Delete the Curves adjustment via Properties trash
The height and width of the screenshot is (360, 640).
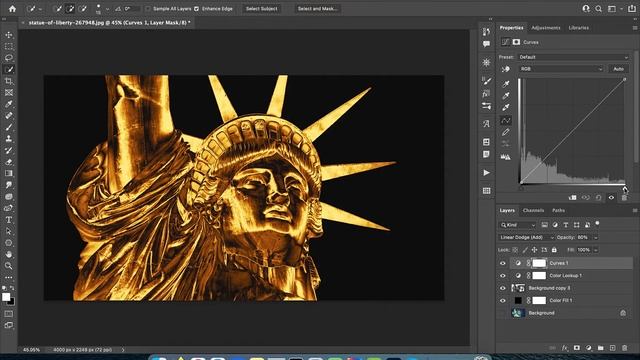point(624,198)
